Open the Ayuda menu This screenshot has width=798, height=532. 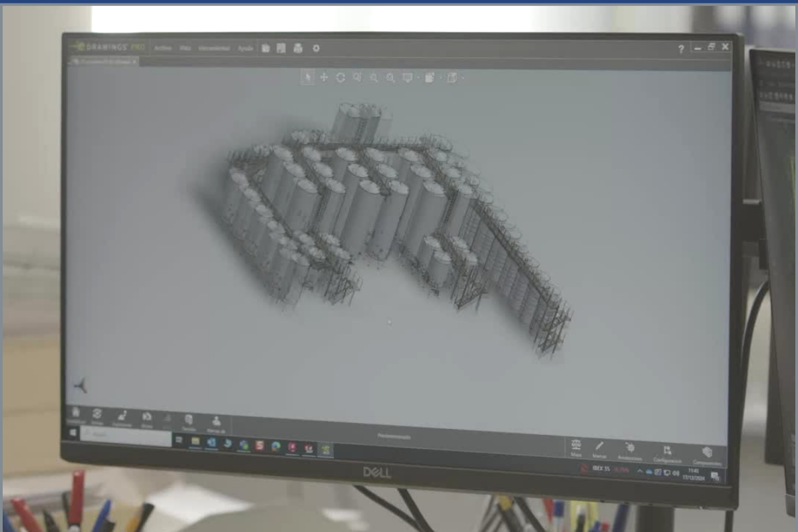[x=245, y=48]
